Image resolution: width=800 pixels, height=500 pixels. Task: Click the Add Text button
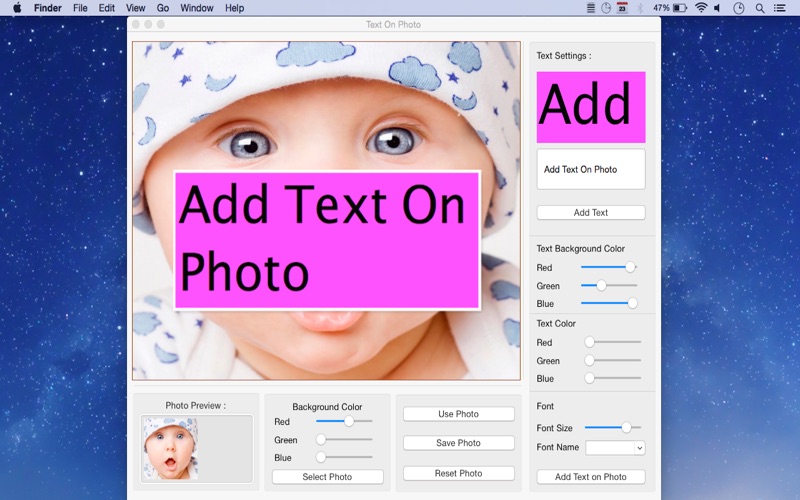click(x=590, y=213)
